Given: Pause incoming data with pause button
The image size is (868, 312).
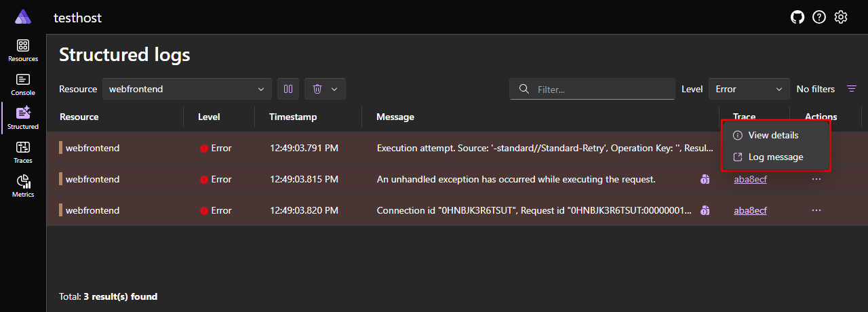Looking at the screenshot, I should pos(288,89).
